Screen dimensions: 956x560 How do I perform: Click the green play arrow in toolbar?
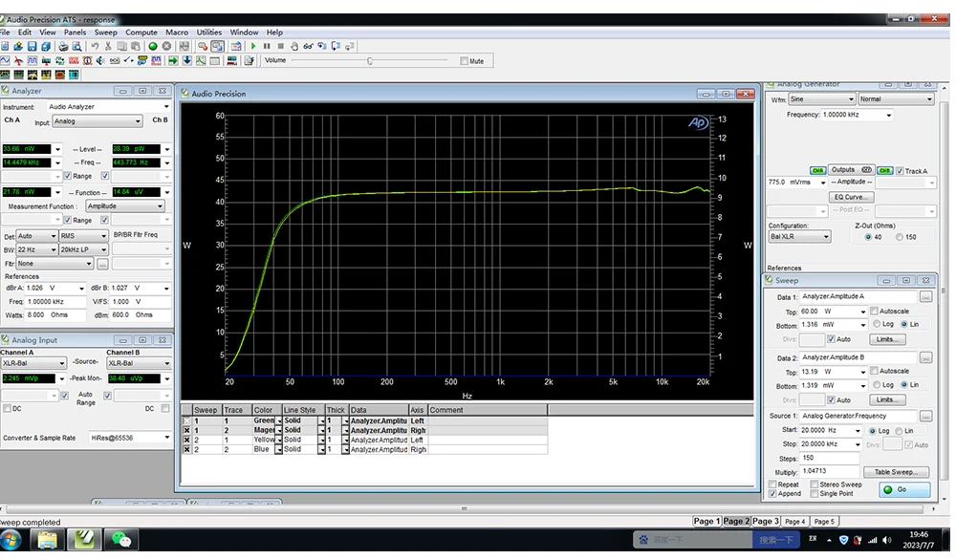[x=253, y=46]
